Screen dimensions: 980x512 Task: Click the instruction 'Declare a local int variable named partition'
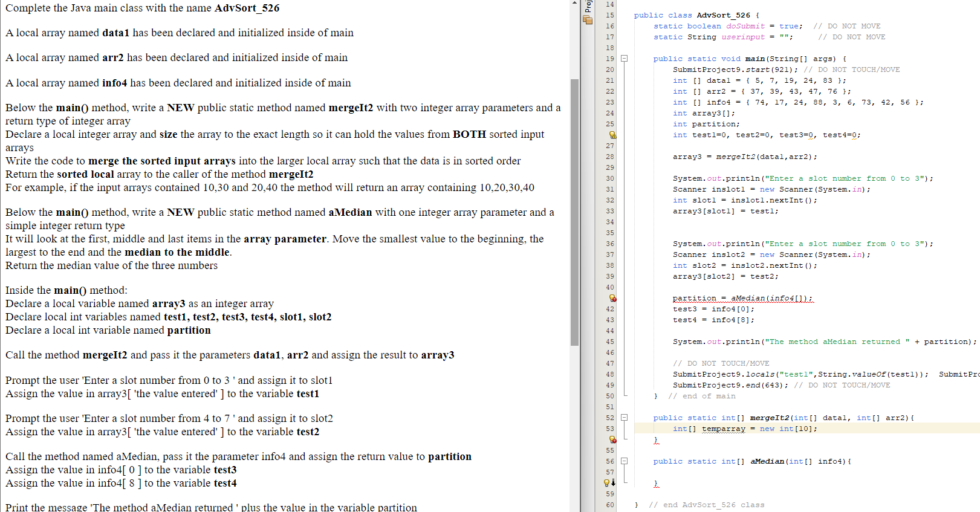(x=108, y=330)
